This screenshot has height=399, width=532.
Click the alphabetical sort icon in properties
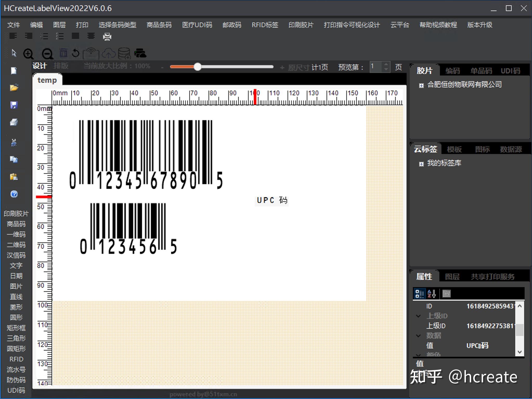(432, 294)
